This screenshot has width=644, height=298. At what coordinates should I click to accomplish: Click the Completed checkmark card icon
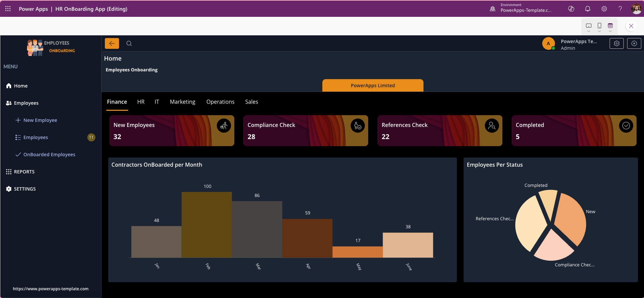626,126
